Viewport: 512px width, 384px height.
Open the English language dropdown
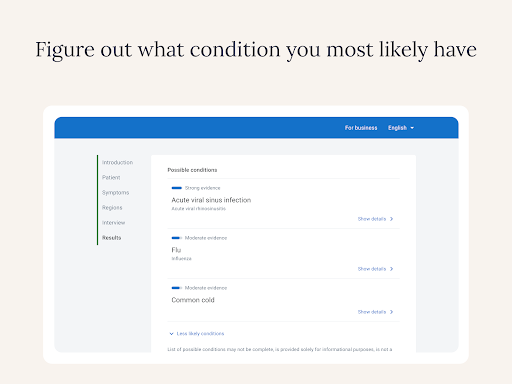(x=401, y=128)
